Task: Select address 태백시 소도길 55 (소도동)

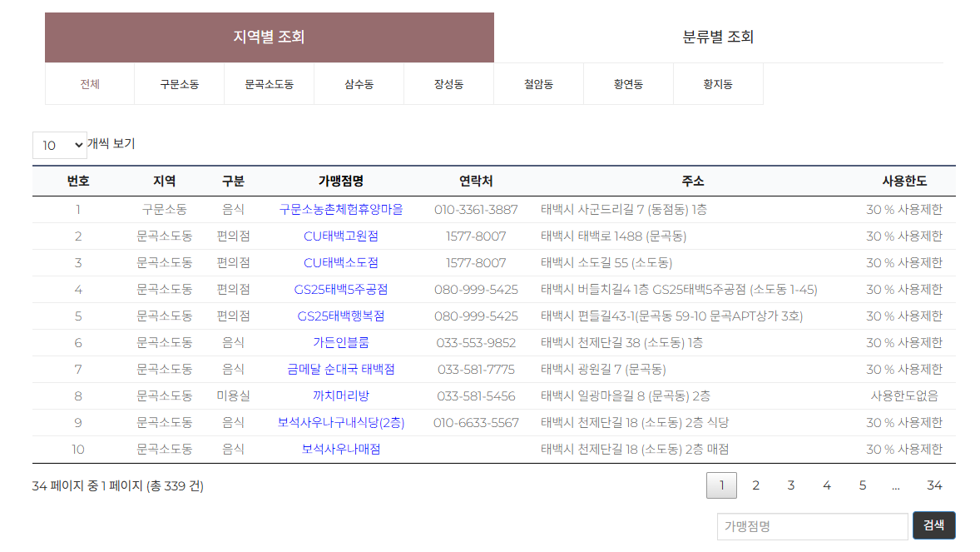Action: 606,263
